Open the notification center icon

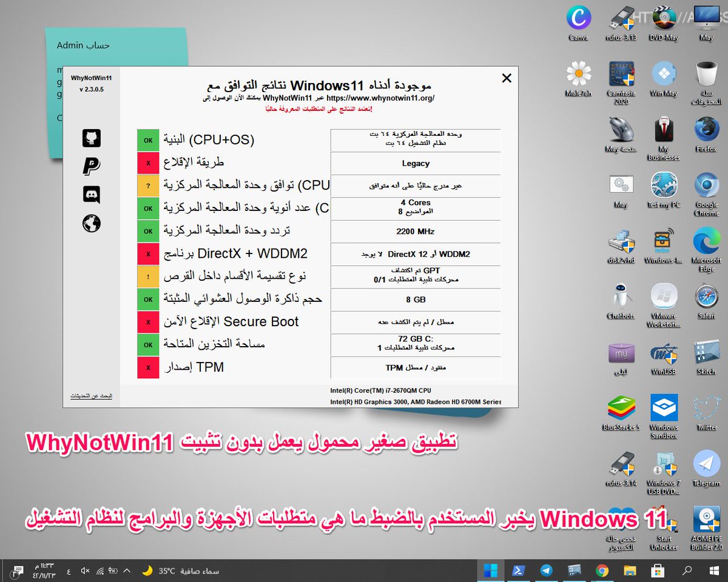click(18, 570)
